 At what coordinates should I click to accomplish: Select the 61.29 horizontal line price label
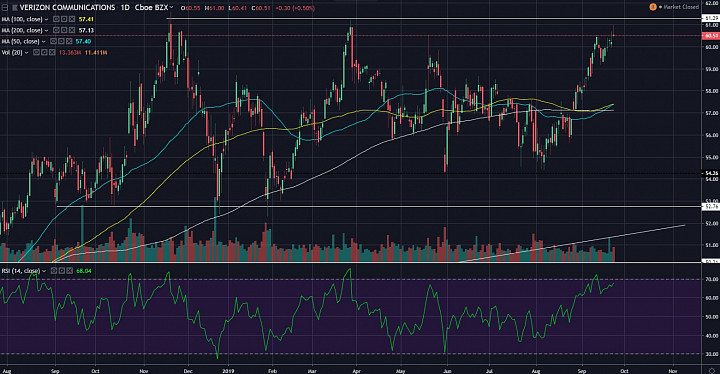click(711, 18)
